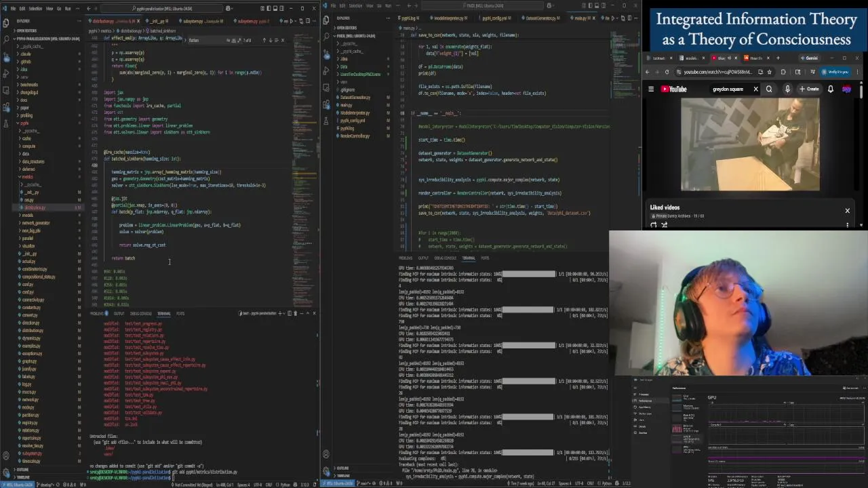This screenshot has width=868, height=488.
Task: Open Extensions view in left VS Code window
Action: click(x=6, y=106)
